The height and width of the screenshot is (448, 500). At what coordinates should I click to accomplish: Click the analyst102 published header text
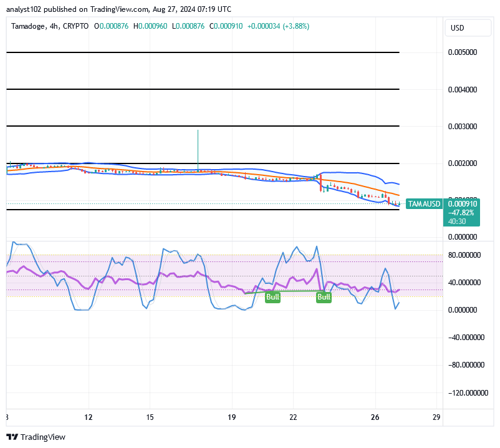click(118, 9)
